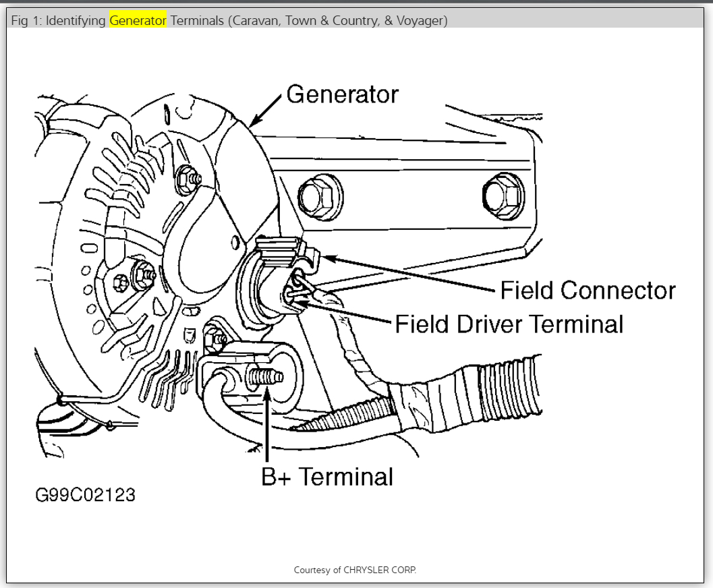
Task: Click the G99C02123 figure code
Action: pos(86,496)
